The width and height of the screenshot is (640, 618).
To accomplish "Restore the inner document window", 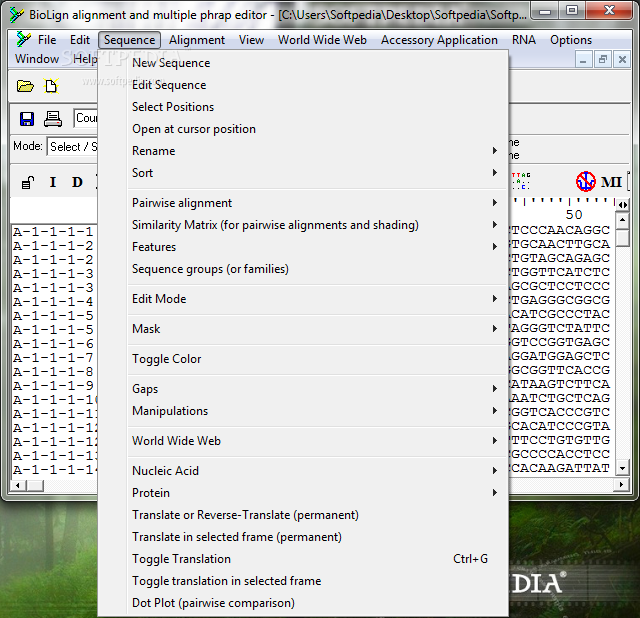I will point(602,60).
